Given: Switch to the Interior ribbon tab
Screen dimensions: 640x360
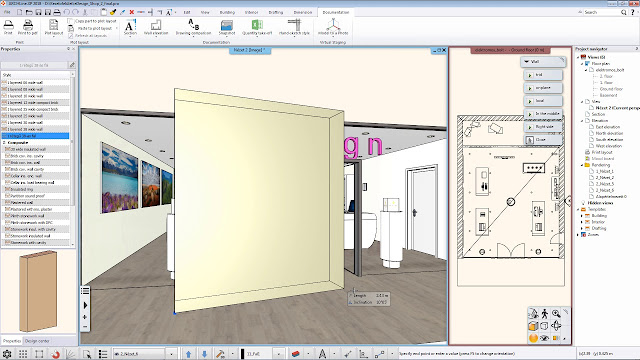Looking at the screenshot, I should coord(251,12).
